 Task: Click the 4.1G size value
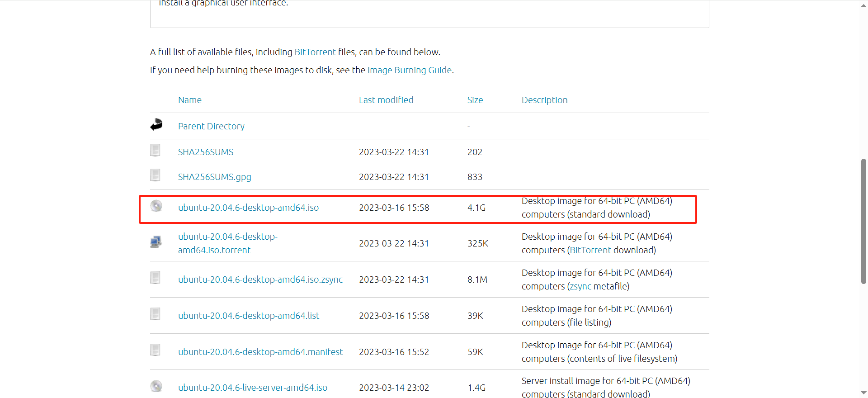pos(476,208)
